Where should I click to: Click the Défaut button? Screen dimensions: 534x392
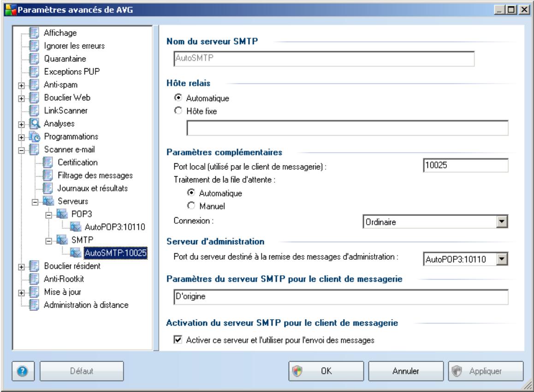(x=82, y=371)
